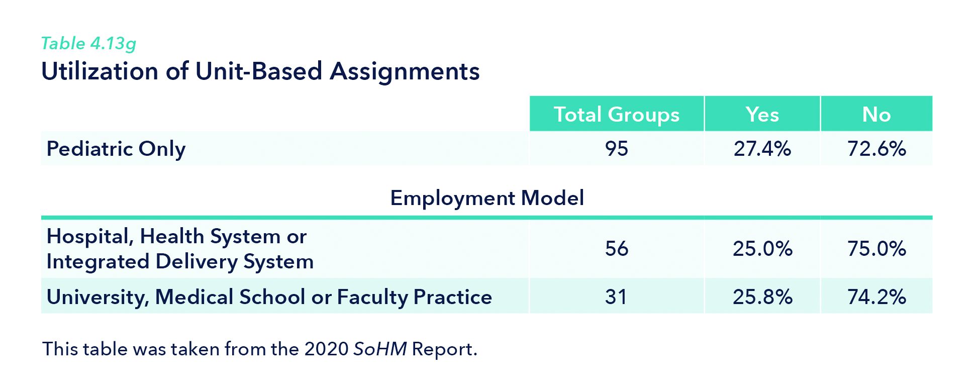Click the 'Total Groups' column header
980x392 pixels.
(616, 115)
